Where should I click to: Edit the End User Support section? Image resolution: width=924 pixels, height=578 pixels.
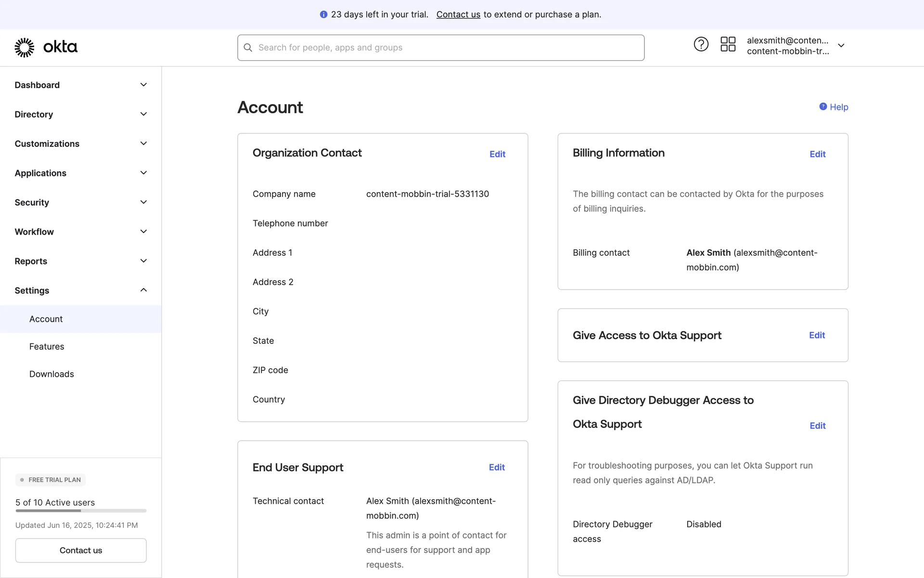click(x=497, y=467)
